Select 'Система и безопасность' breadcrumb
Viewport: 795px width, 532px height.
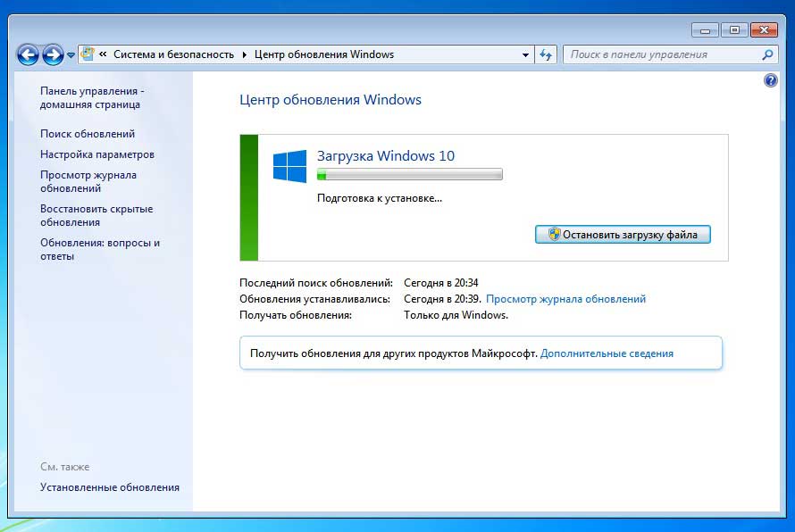coord(173,54)
